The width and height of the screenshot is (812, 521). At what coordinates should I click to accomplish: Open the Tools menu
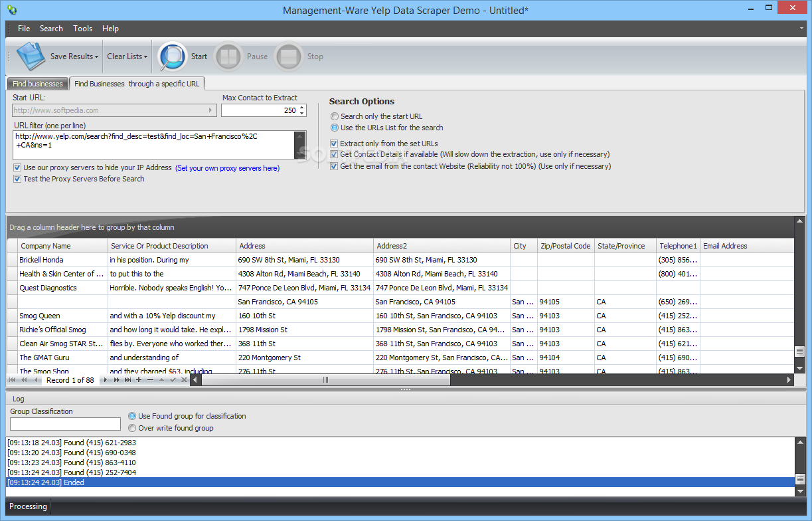(83, 29)
